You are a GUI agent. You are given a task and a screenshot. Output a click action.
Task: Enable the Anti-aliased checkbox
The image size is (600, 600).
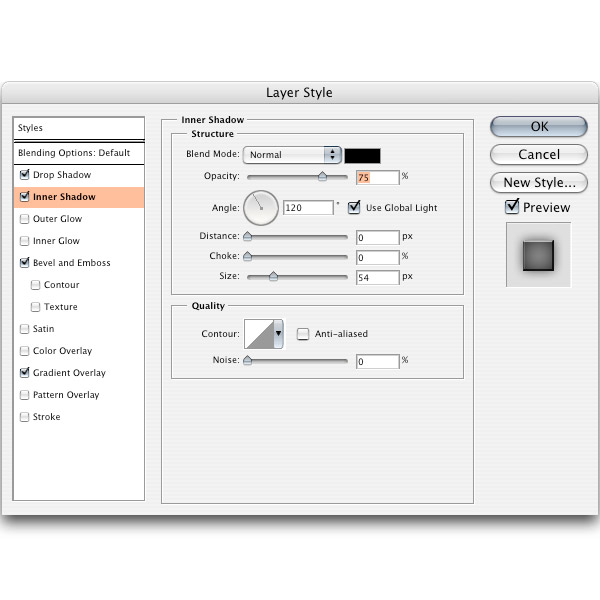pos(303,334)
